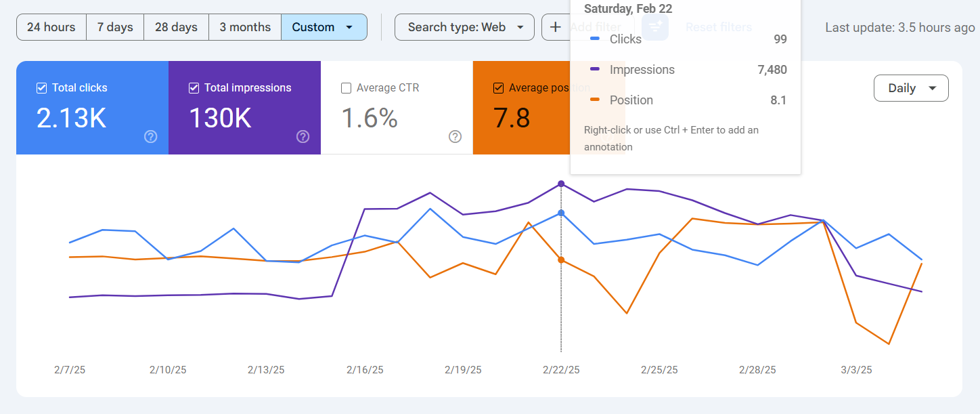
Task: Click the 3/3/25 axis label
Action: point(856,370)
